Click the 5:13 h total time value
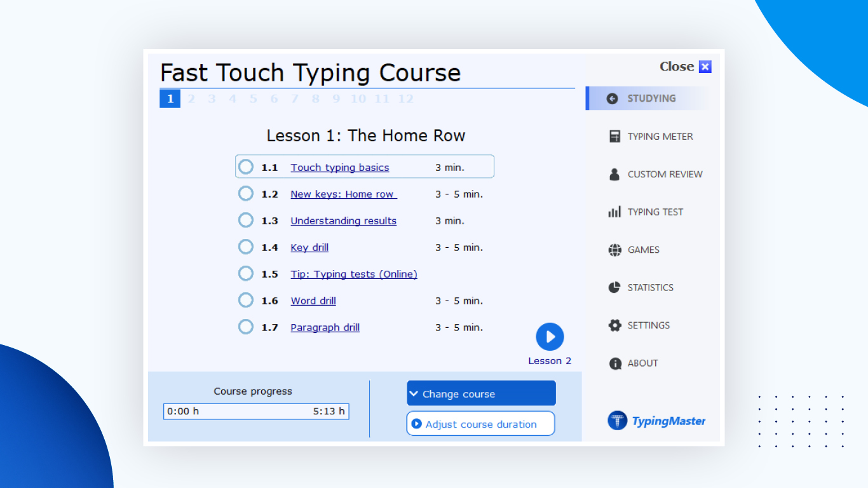The width and height of the screenshot is (868, 488). pyautogui.click(x=329, y=411)
